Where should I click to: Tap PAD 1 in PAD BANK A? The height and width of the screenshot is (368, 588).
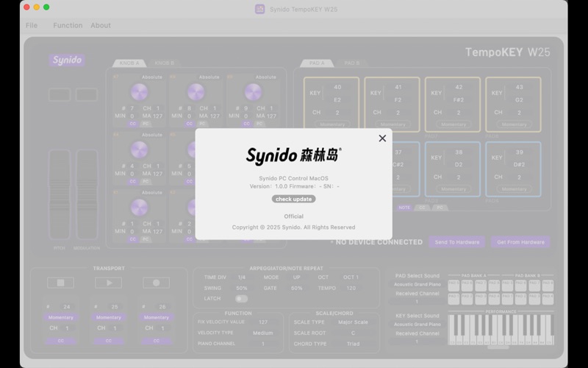(453, 299)
